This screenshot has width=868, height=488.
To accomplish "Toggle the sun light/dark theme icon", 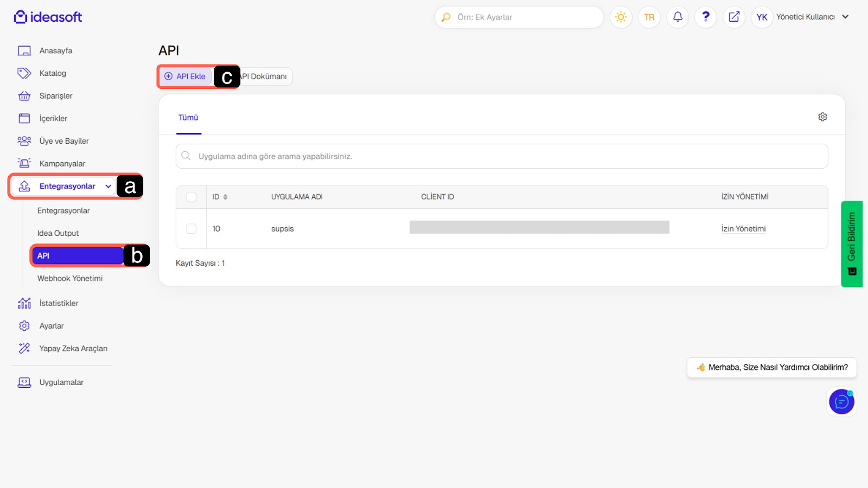I will tap(621, 17).
